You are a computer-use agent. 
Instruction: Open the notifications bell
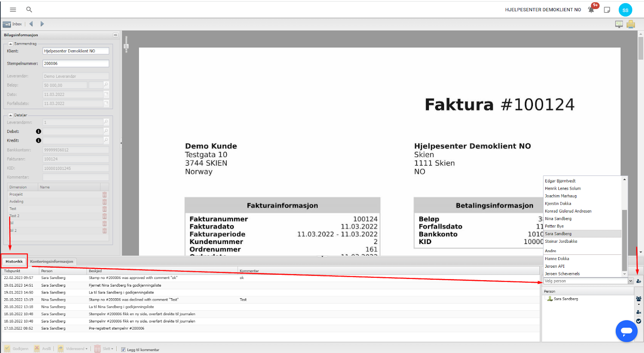tap(591, 10)
